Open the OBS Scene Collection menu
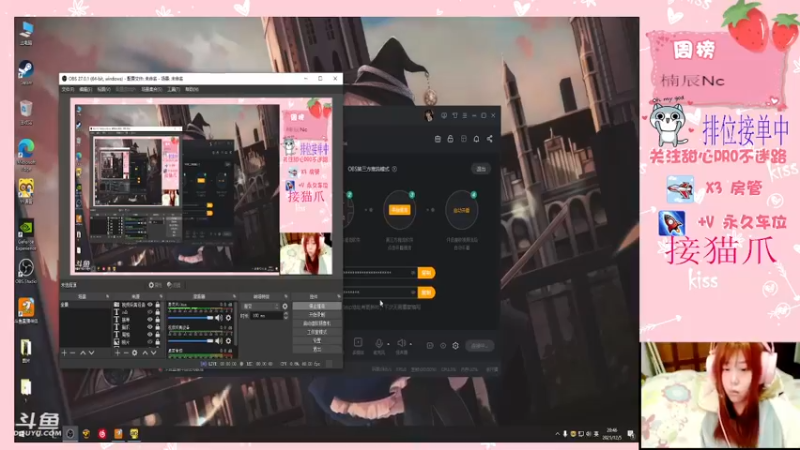Screen dimensions: 800x450 [152, 89]
